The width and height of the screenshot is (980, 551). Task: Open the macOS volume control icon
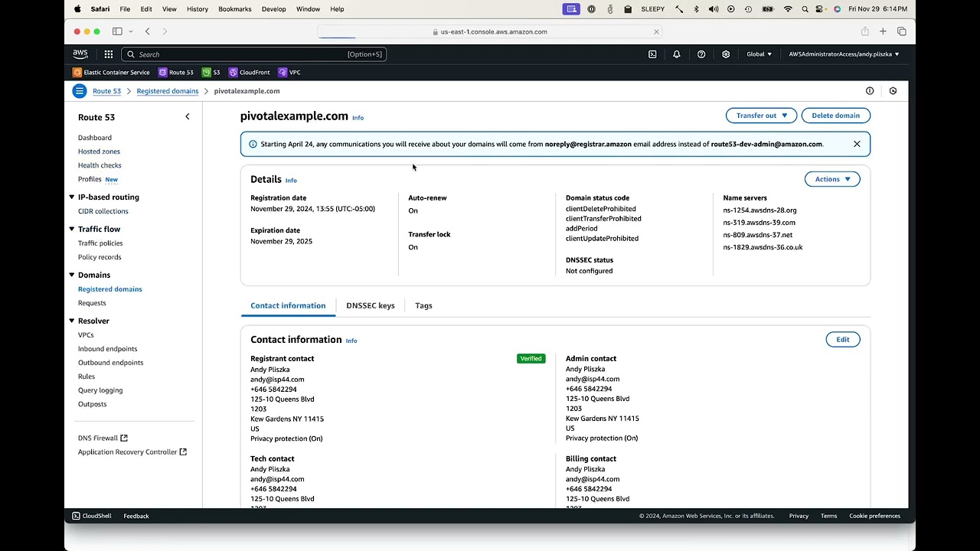click(714, 9)
